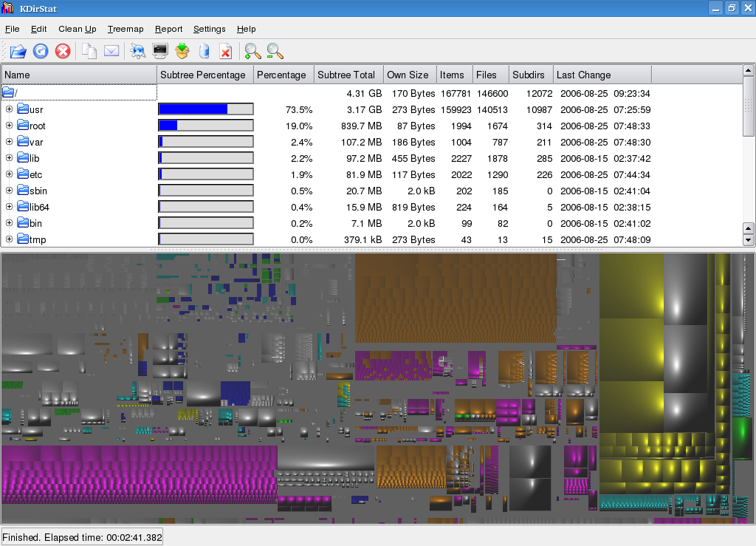Sort by Subtree Total column header
Viewport: 756px width, 546px height.
pos(349,75)
